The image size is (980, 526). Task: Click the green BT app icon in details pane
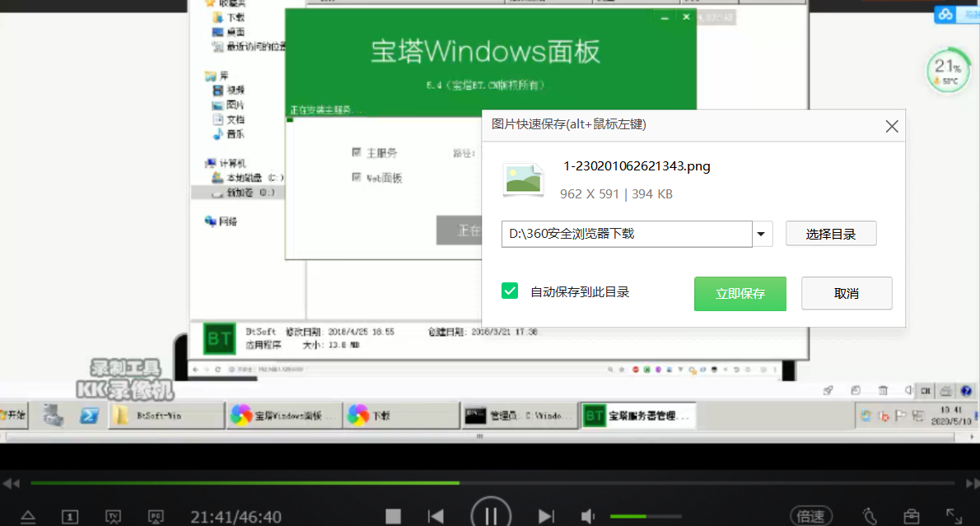pyautogui.click(x=219, y=338)
